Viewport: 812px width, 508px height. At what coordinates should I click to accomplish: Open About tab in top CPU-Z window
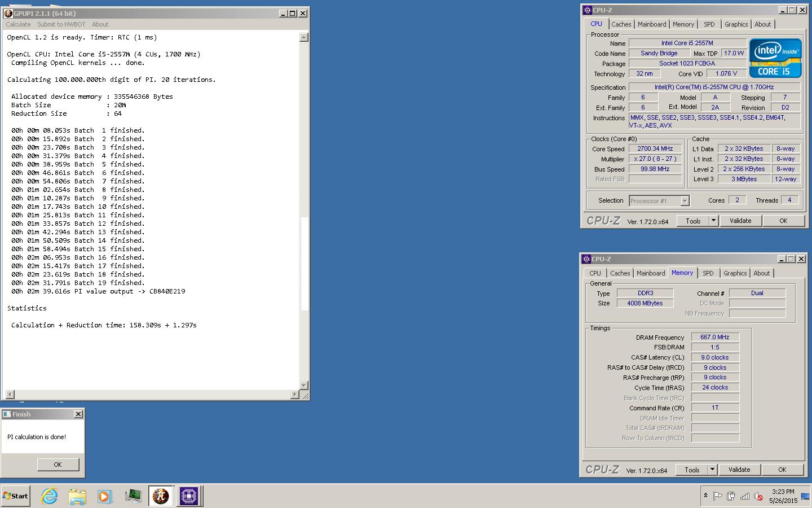click(762, 24)
